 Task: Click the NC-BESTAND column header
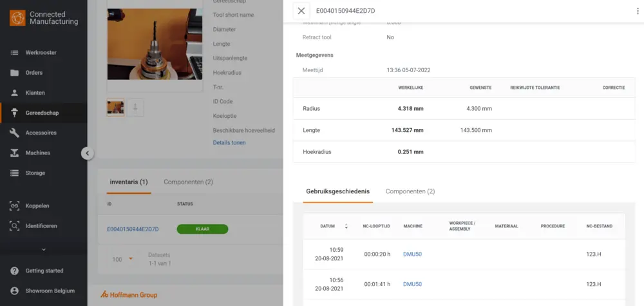pyautogui.click(x=599, y=226)
